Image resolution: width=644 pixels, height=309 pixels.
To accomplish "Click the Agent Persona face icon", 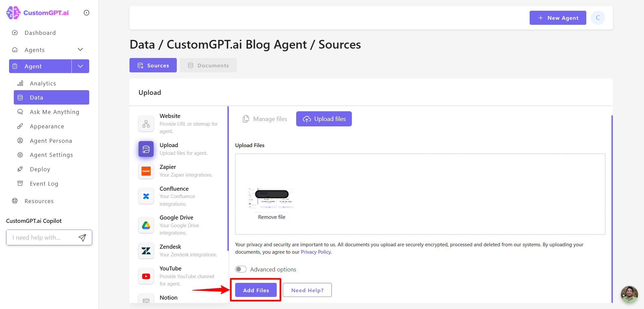I will coord(20,141).
